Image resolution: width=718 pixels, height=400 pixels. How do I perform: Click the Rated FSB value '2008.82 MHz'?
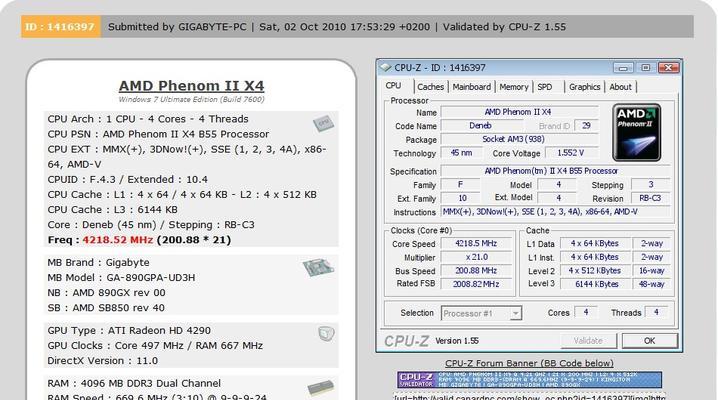pos(476,284)
